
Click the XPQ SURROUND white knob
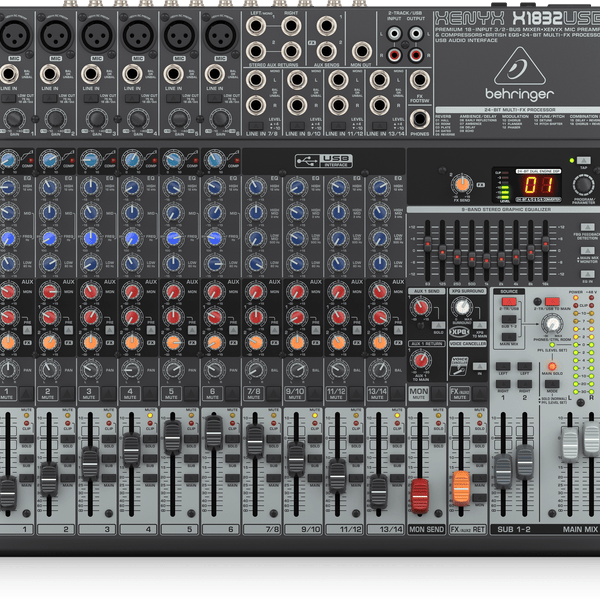tap(462, 307)
